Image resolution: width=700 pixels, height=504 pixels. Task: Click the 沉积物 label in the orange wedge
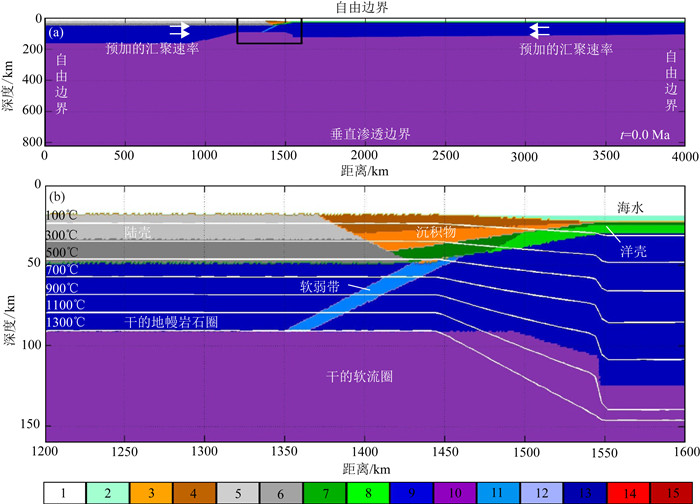pyautogui.click(x=436, y=232)
